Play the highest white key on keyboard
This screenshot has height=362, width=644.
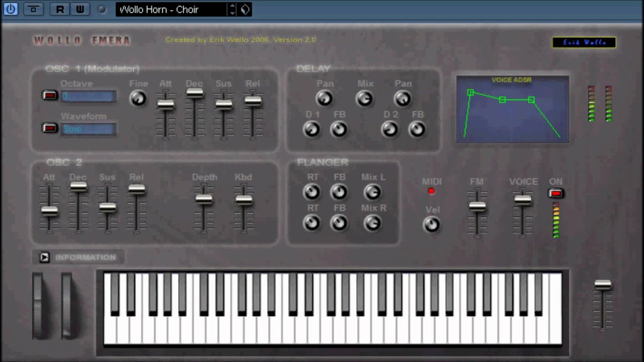click(555, 309)
